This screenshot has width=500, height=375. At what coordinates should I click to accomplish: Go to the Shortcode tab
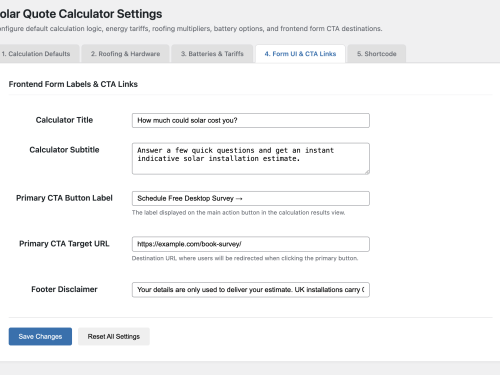(x=377, y=54)
